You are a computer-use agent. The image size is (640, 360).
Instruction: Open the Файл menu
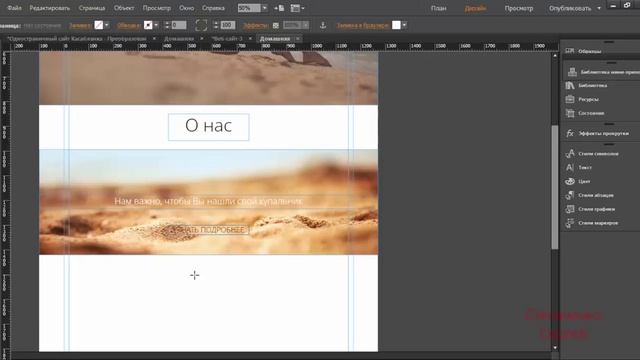tap(14, 8)
